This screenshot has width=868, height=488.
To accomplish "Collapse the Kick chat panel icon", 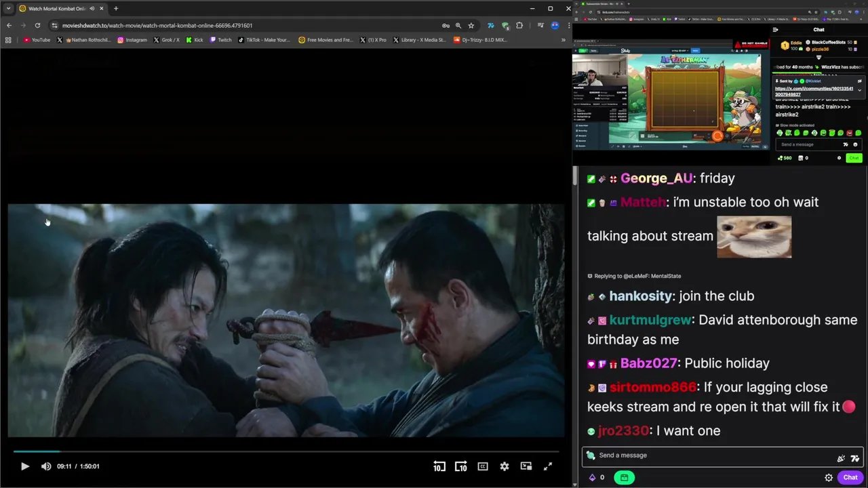I will click(x=775, y=30).
